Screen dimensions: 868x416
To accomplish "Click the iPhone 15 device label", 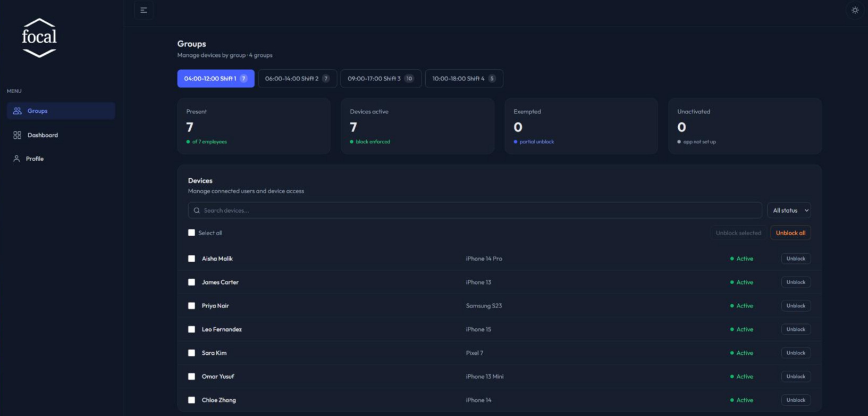I will pyautogui.click(x=478, y=329).
